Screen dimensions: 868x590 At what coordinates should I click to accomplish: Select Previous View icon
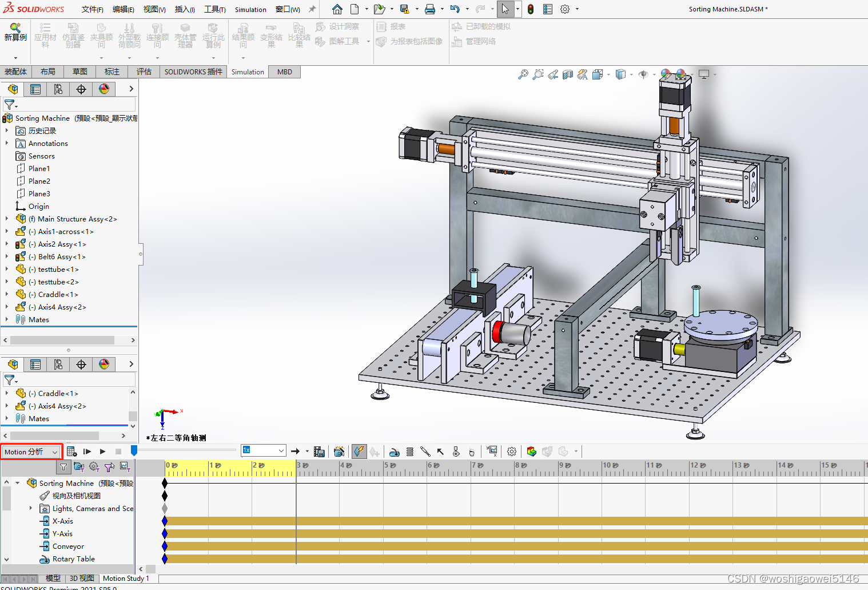pos(553,74)
